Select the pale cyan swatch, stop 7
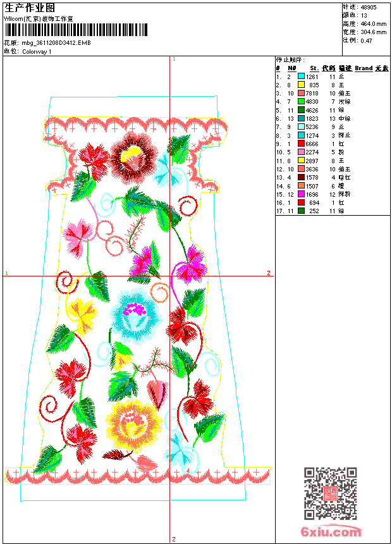This screenshot has height=544, width=392. pos(301,127)
